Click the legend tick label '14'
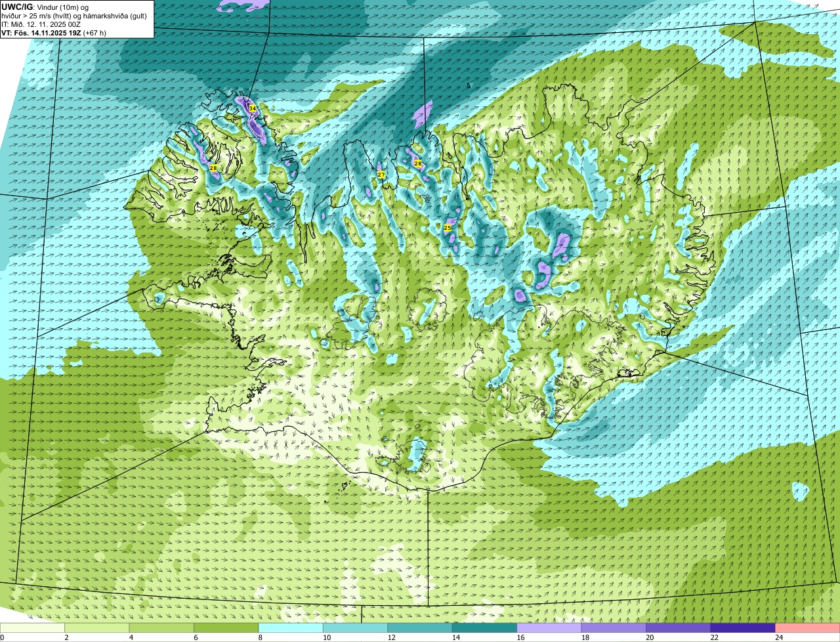The height and width of the screenshot is (642, 840). [455, 637]
